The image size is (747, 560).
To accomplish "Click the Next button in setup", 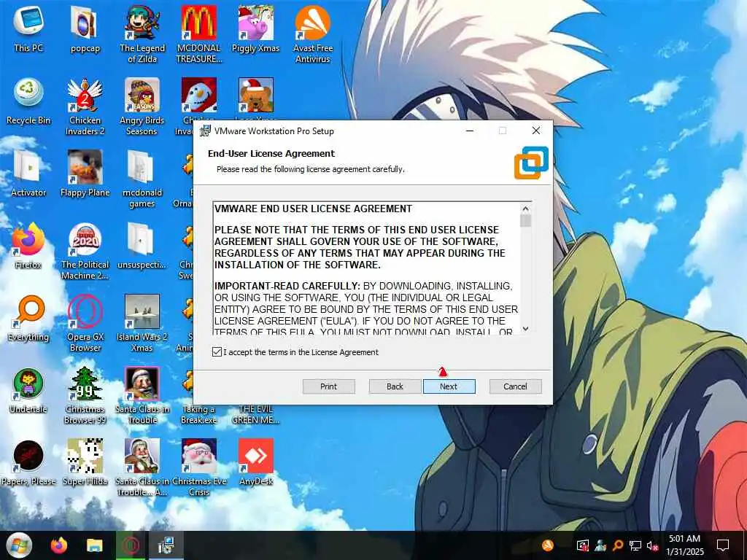I will (449, 386).
